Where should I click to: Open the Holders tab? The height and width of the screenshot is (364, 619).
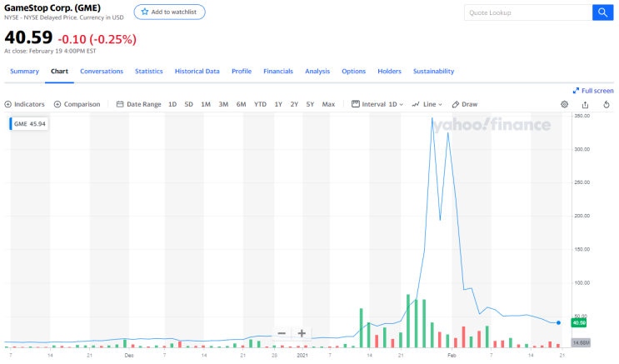(x=389, y=72)
